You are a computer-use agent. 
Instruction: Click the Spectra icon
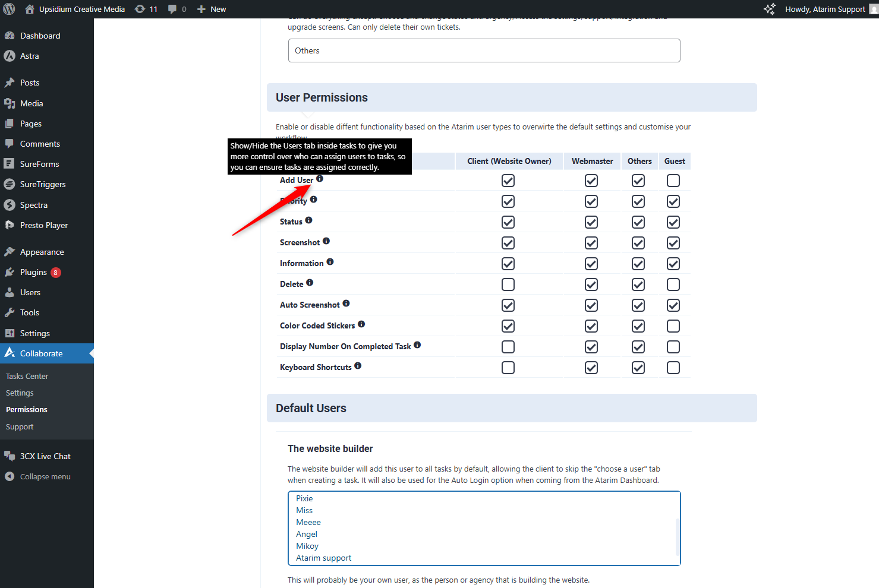[10, 205]
